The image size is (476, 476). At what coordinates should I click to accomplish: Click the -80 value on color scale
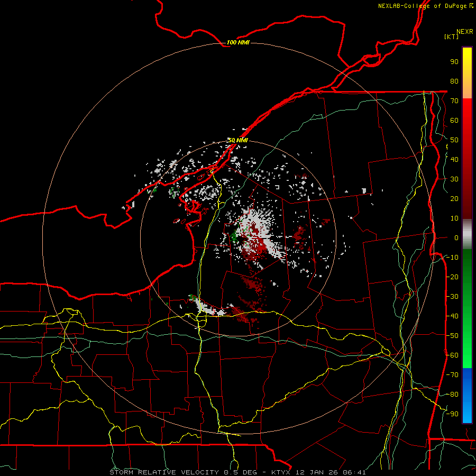pyautogui.click(x=452, y=395)
